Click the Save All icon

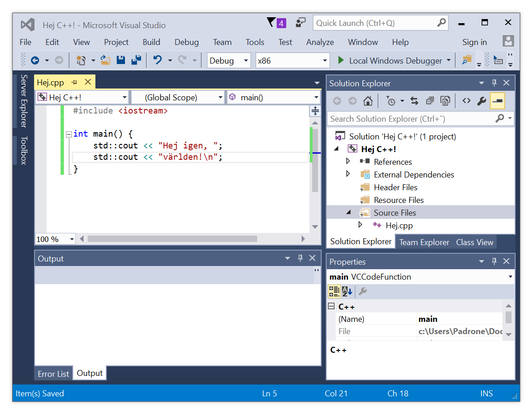click(136, 60)
